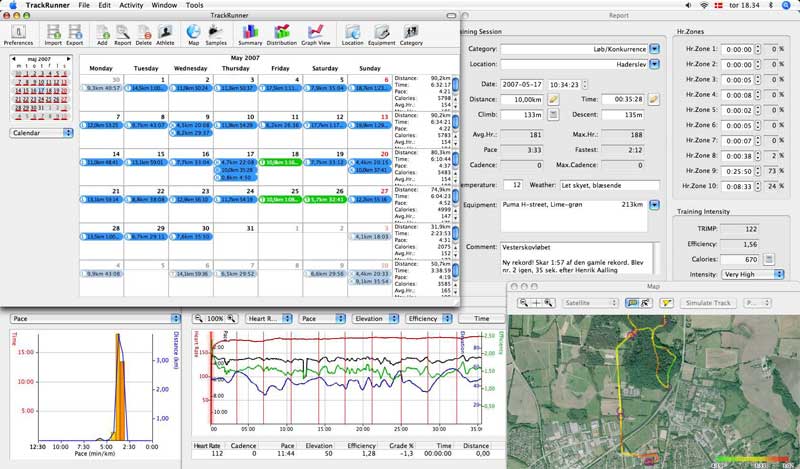
Task: Open Spotlight search in menu bar
Action: coord(786,5)
